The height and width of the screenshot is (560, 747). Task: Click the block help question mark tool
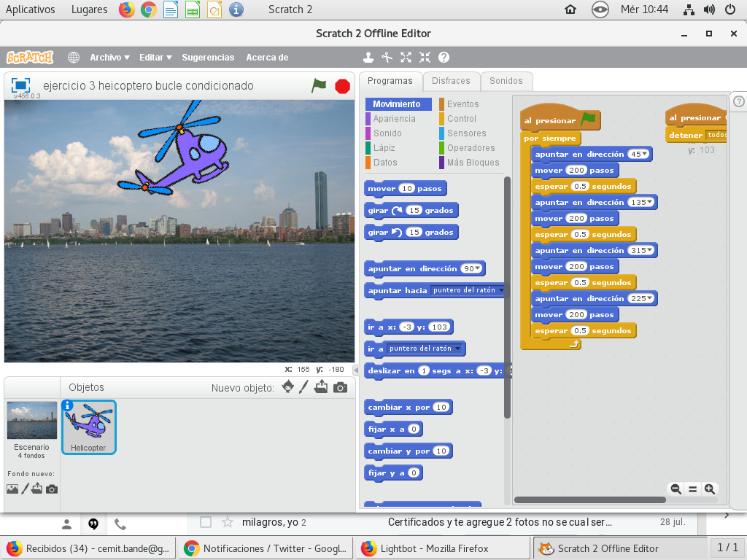(444, 58)
